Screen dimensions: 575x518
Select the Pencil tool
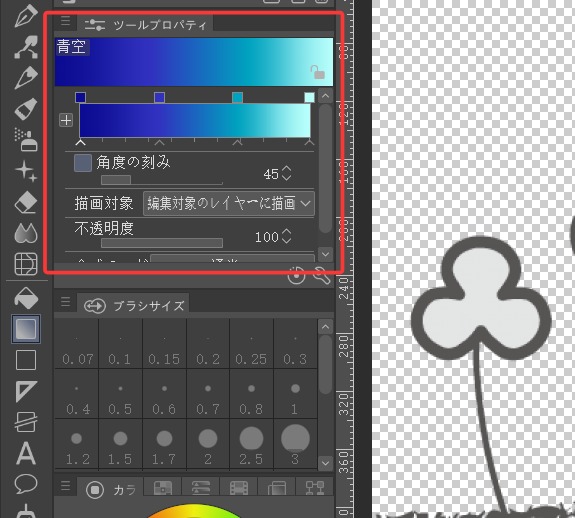(26, 78)
